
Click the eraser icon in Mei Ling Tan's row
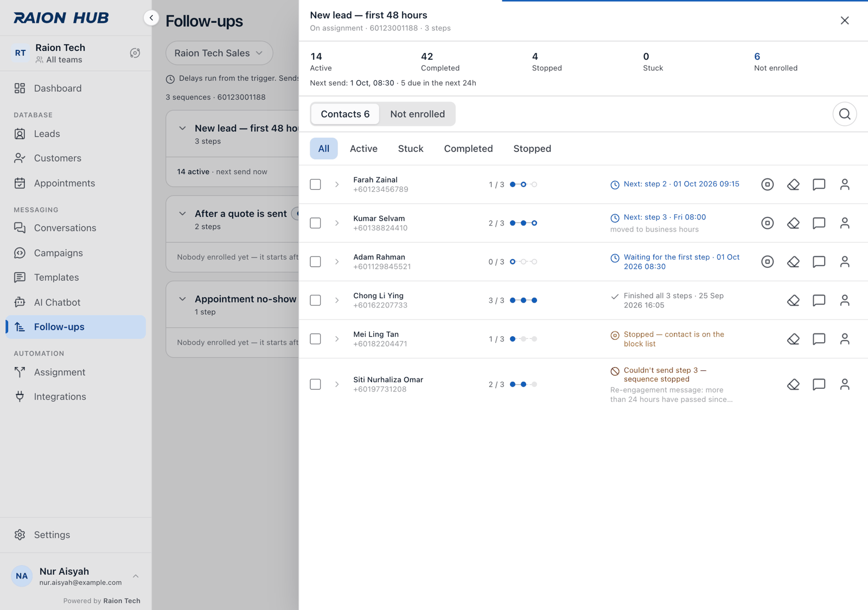pyautogui.click(x=793, y=339)
